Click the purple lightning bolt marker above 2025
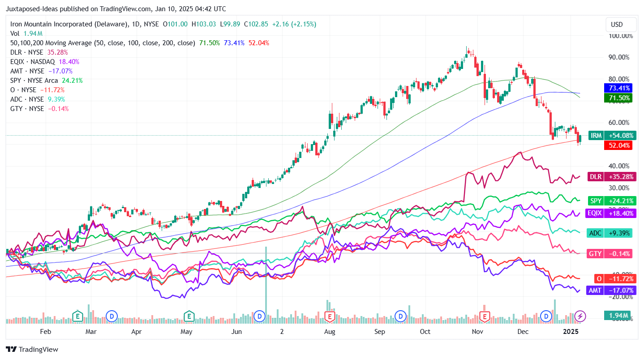 (580, 316)
